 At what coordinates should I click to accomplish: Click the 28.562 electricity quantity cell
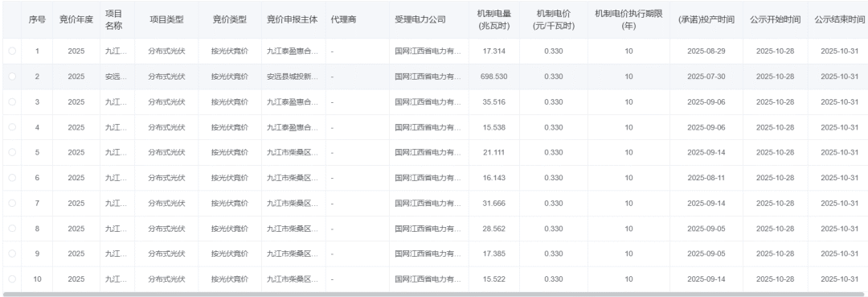point(493,229)
